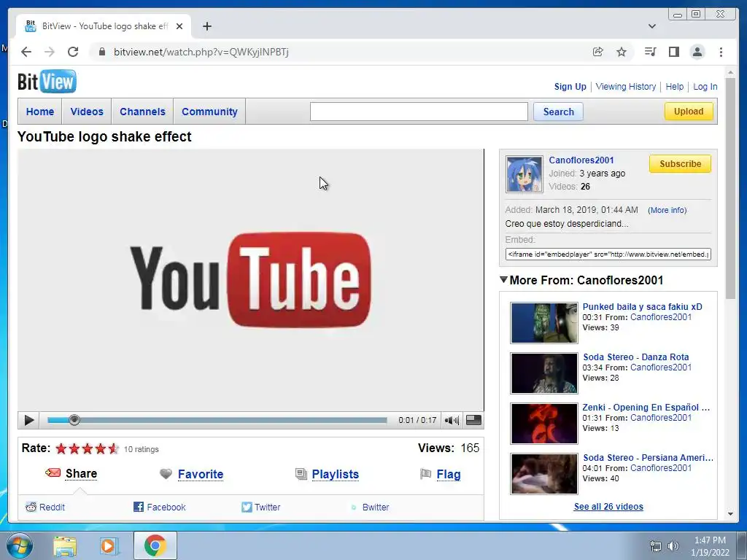Rate the video with the third star
This screenshot has height=560, width=747.
88,448
